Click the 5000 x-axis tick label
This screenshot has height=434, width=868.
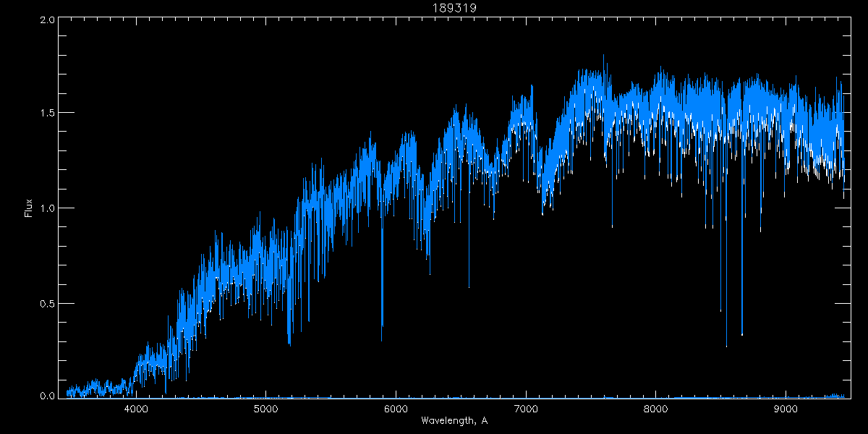(266, 409)
